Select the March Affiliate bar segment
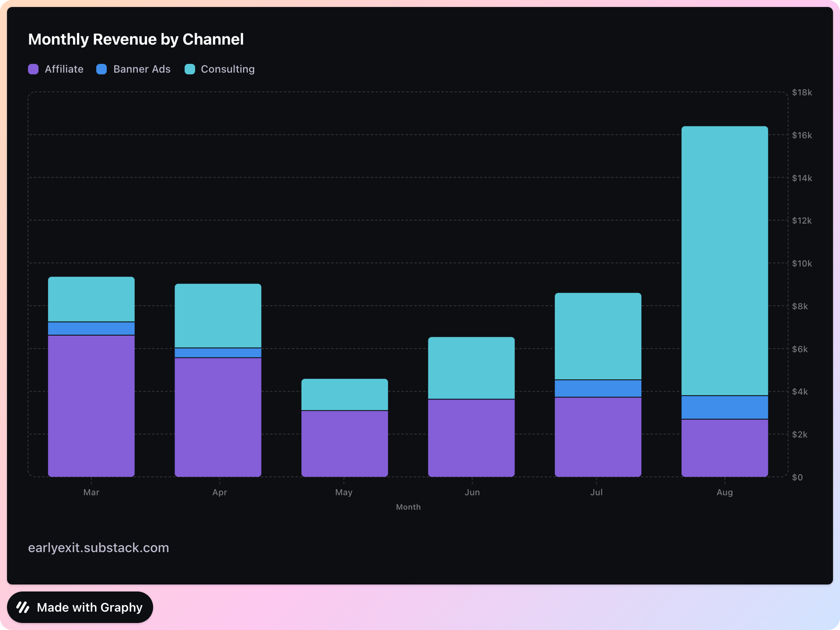The image size is (840, 630). (91, 406)
